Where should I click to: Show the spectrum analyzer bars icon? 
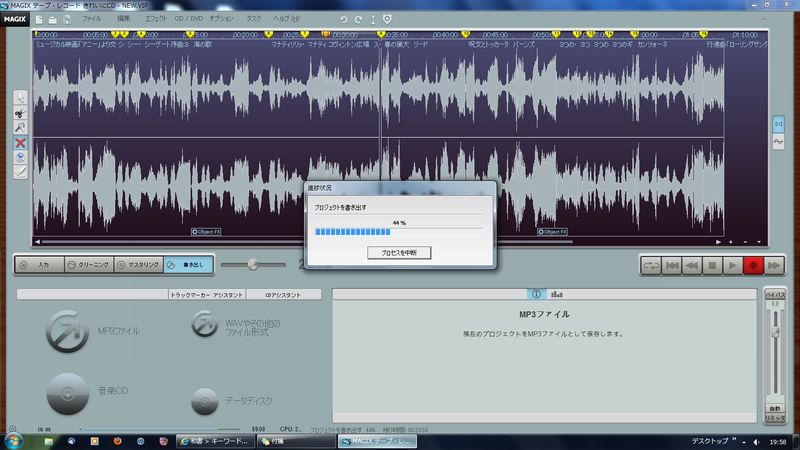click(x=557, y=294)
